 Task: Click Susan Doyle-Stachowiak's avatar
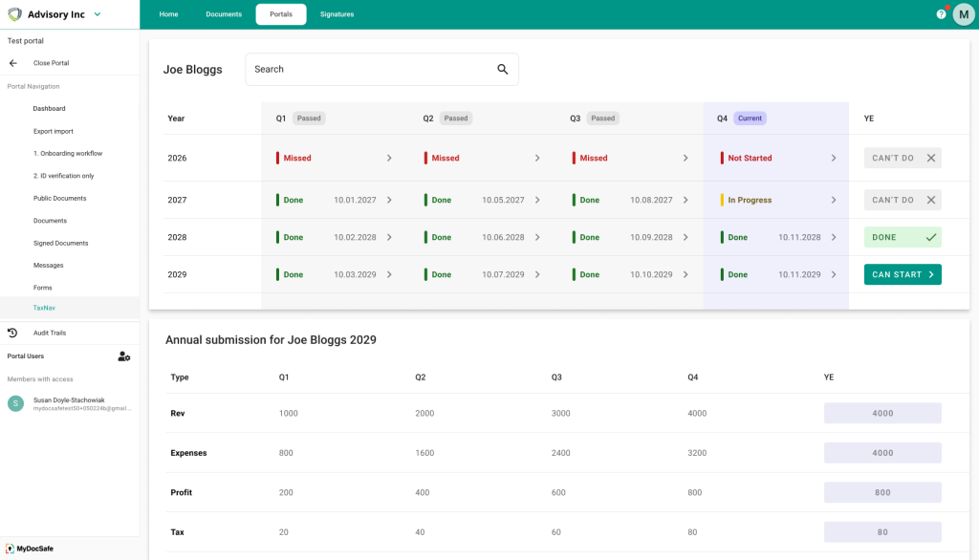coord(15,403)
